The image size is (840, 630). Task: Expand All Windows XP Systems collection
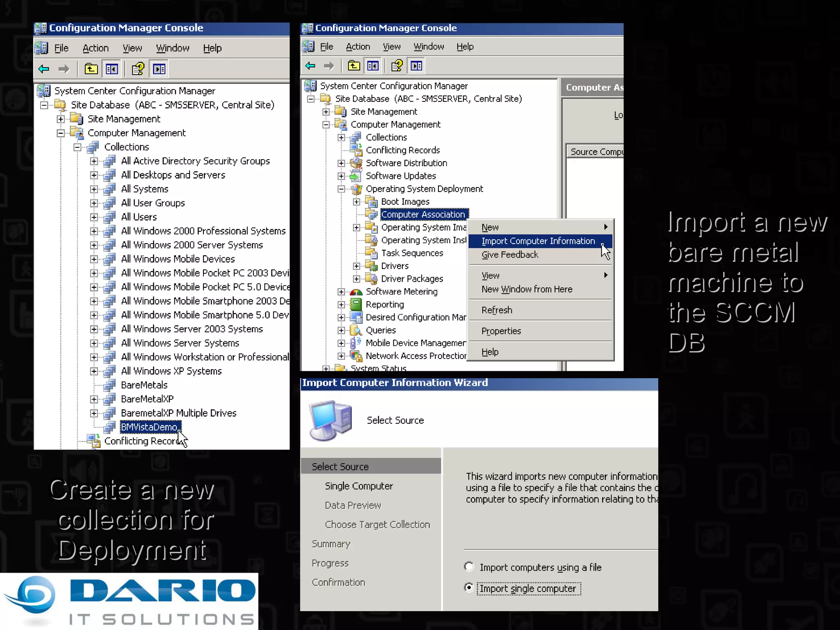[x=94, y=371]
